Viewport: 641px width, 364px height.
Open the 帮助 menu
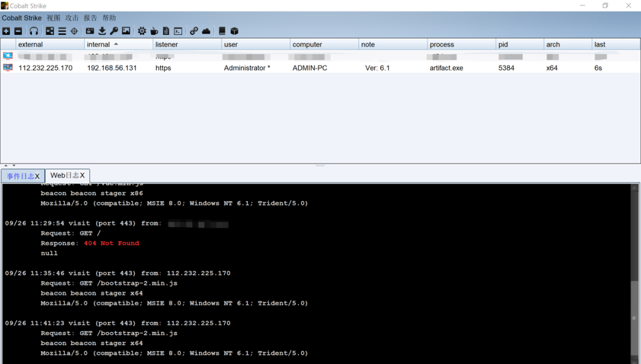[109, 18]
